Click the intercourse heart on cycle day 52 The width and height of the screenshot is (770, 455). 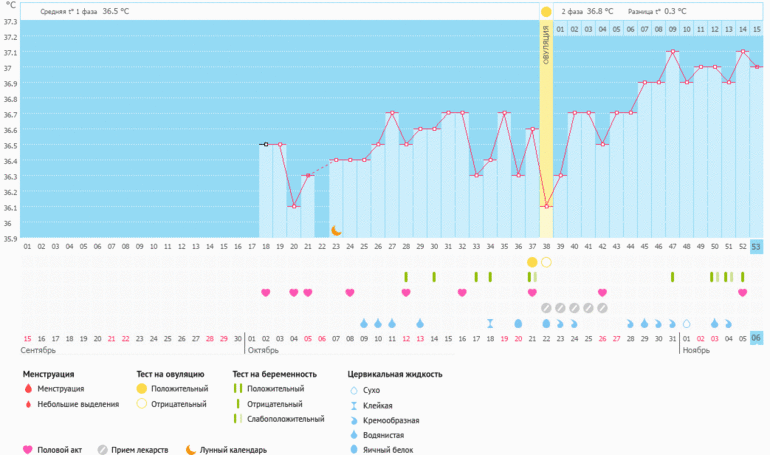[x=743, y=293]
